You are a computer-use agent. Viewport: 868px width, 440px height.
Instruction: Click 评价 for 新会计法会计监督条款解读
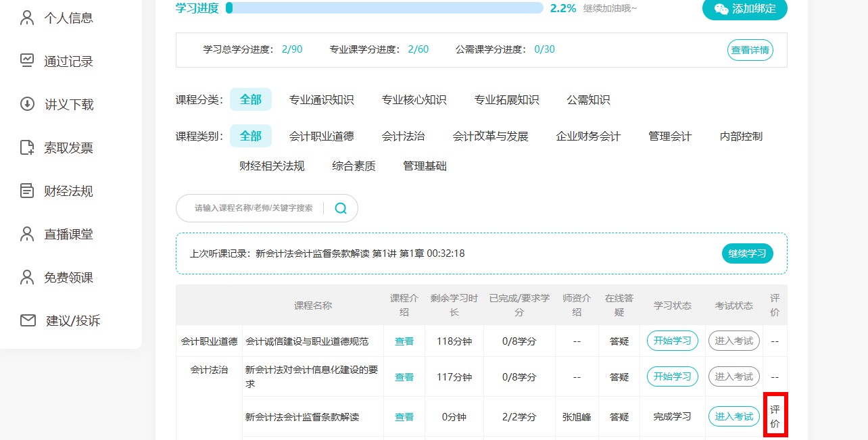pos(775,416)
